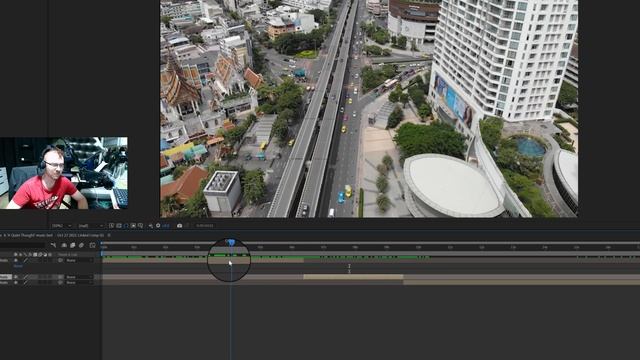Image resolution: width=640 pixels, height=360 pixels.
Task: Click the Region of Interest icon
Action: [x=133, y=226]
